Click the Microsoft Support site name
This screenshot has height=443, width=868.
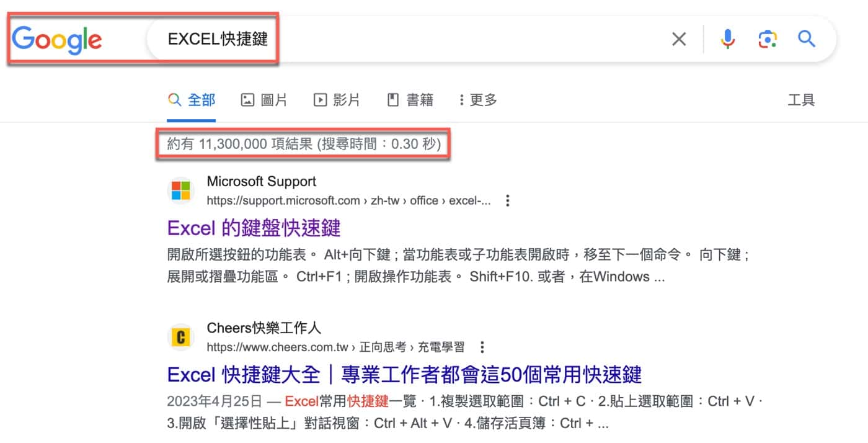tap(261, 182)
